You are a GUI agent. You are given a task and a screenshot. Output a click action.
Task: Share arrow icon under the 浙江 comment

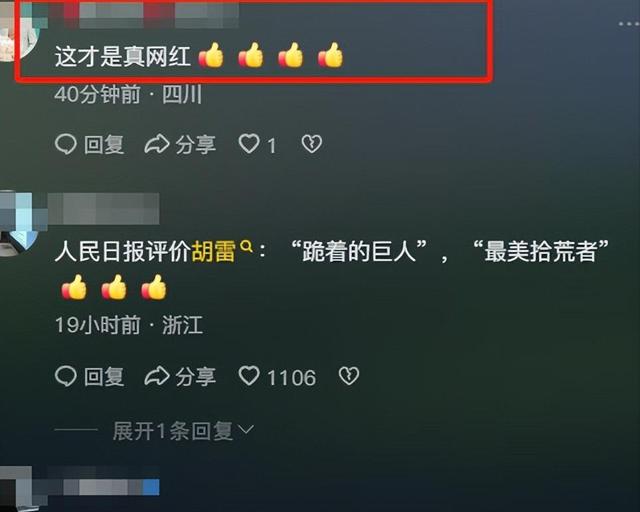coord(157,376)
